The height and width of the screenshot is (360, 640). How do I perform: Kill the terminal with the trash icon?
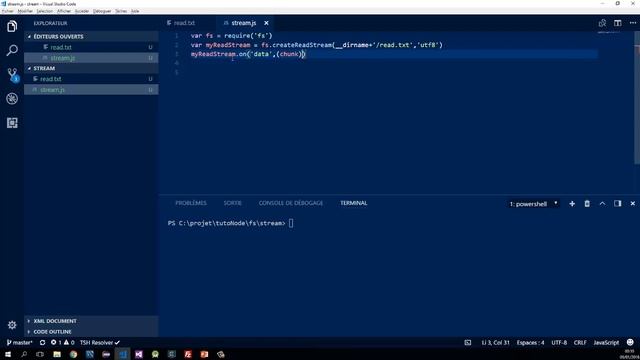tap(587, 204)
